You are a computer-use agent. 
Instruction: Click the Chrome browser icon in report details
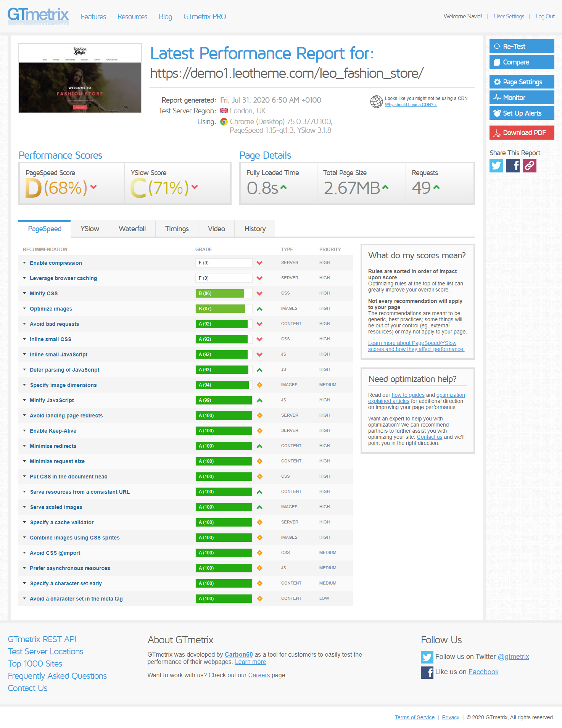coord(224,122)
